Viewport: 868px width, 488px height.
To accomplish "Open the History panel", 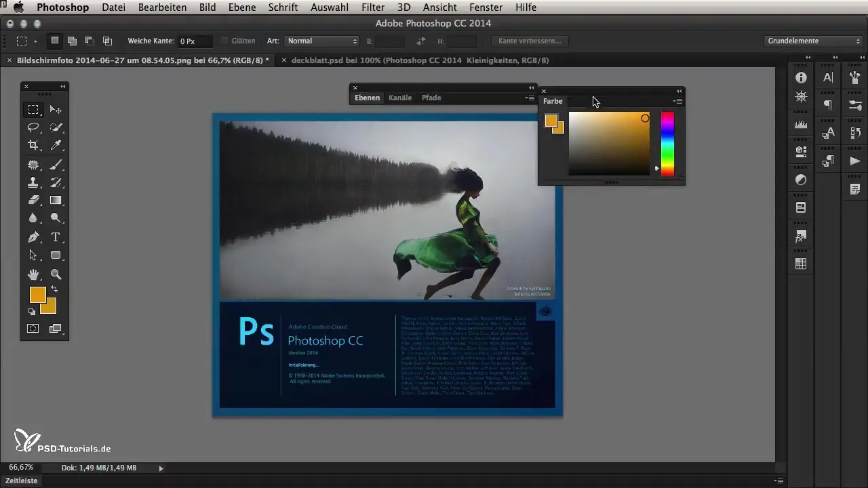I will click(855, 133).
